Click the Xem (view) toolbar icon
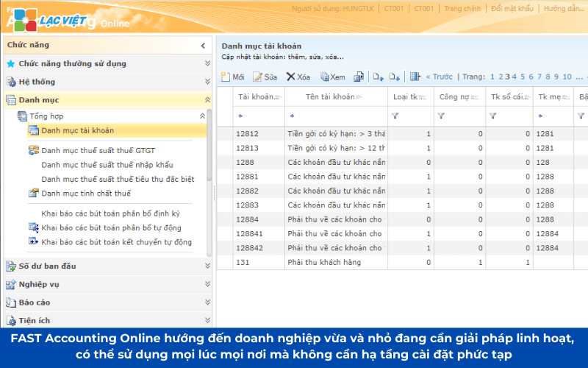The image size is (588, 368). click(324, 77)
